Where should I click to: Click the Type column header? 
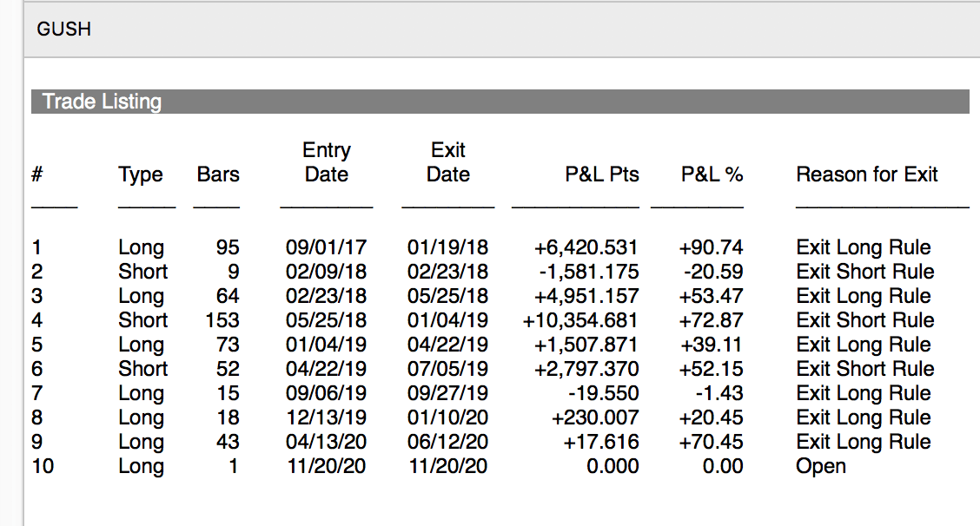pos(141,174)
